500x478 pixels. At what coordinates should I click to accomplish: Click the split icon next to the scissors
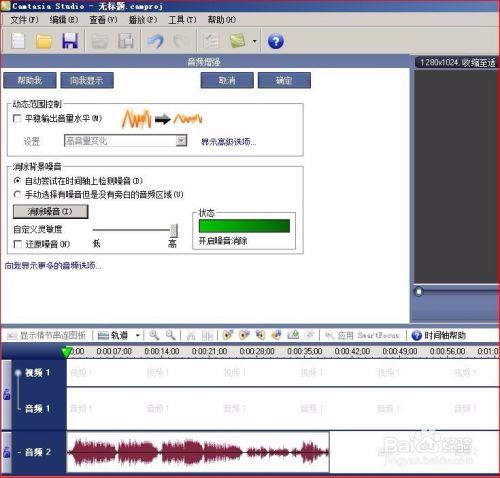[x=207, y=335]
